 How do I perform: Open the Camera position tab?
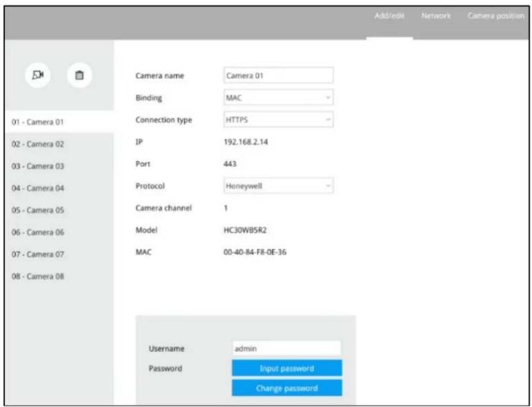[496, 16]
